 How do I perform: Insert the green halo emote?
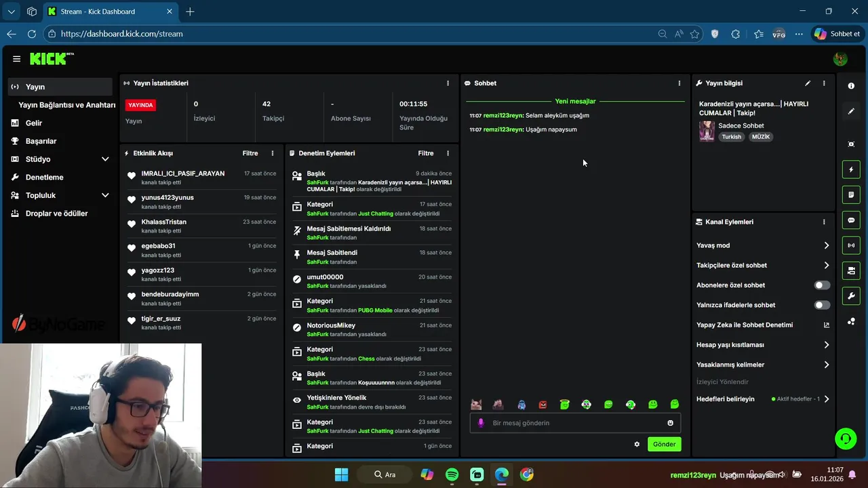(564, 405)
